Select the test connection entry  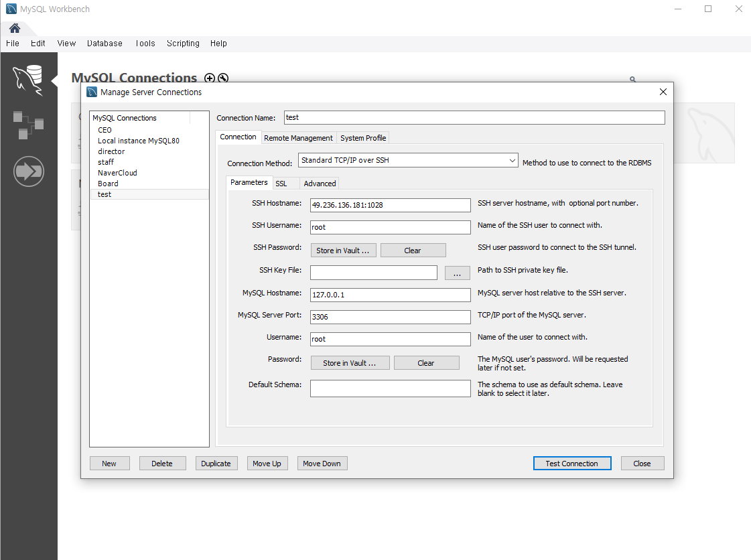click(149, 194)
